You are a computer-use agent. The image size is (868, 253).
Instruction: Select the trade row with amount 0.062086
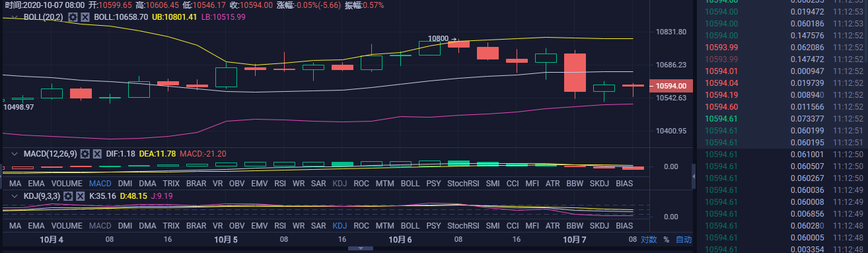(783, 47)
